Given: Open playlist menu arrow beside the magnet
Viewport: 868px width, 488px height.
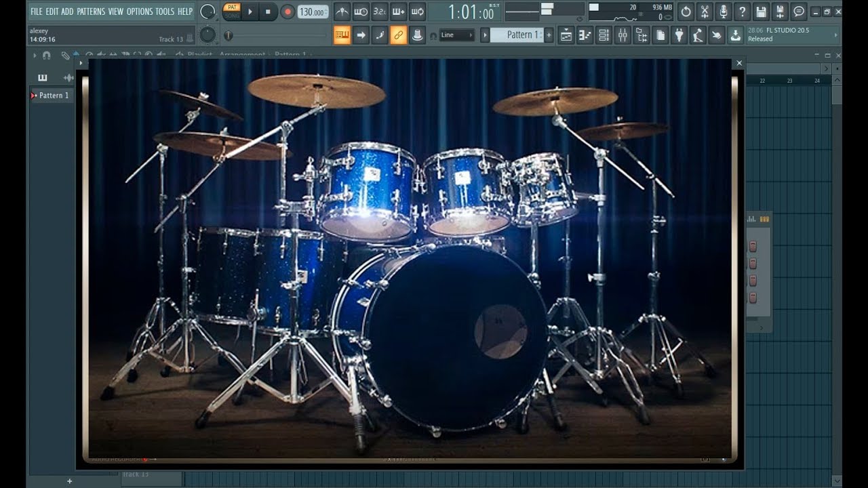Looking at the screenshot, I should pyautogui.click(x=35, y=56).
